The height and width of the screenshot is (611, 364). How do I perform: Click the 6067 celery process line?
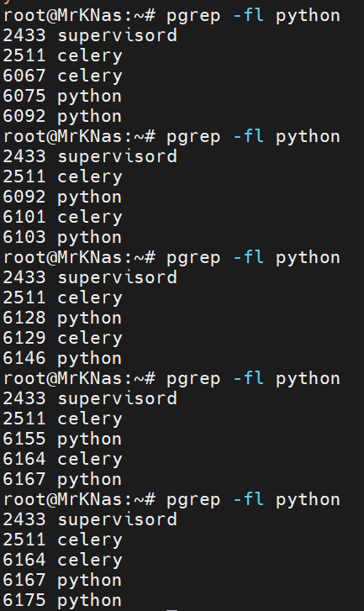[62, 76]
